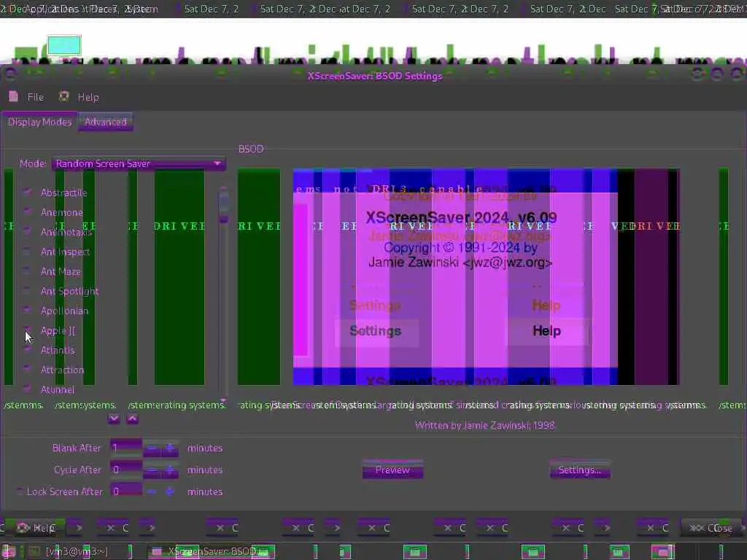The image size is (747, 560).
Task: Switch to the Display Modes tab
Action: 39,122
